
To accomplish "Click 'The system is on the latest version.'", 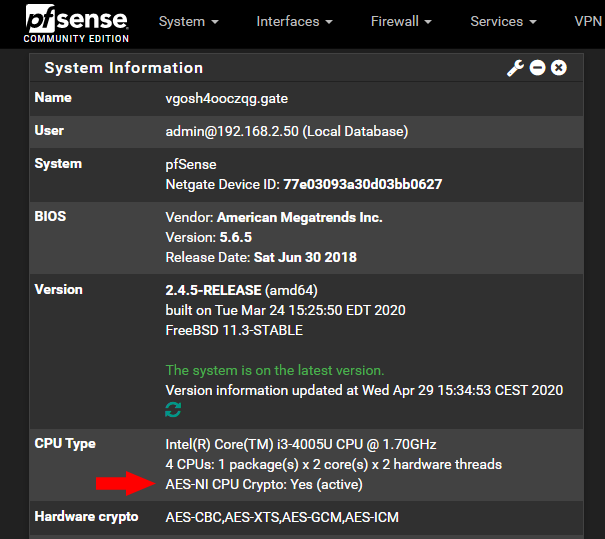I will (275, 370).
